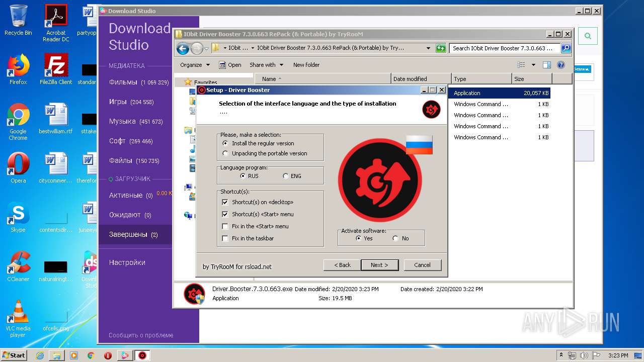Open Музыка category in Download Studio
Viewport: 644px width, 362px height.
(x=135, y=121)
